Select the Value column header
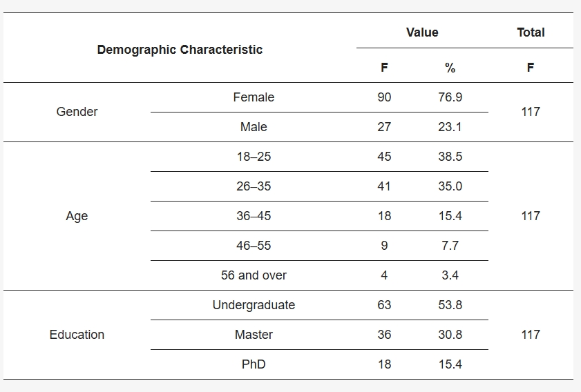The width and height of the screenshot is (581, 392). (x=422, y=32)
